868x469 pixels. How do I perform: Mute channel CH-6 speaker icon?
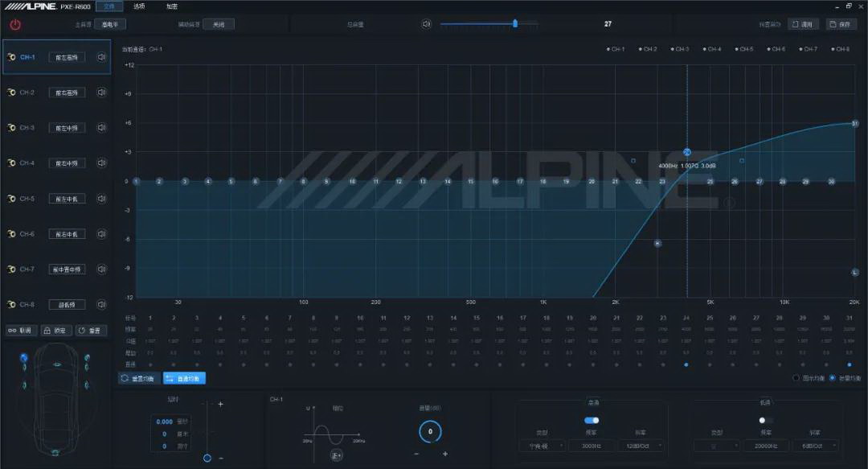click(x=101, y=234)
